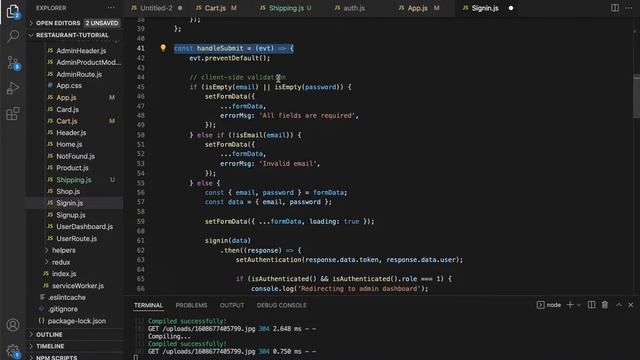The width and height of the screenshot is (640, 360).
Task: Show the Output panel tab
Action: coord(232,305)
